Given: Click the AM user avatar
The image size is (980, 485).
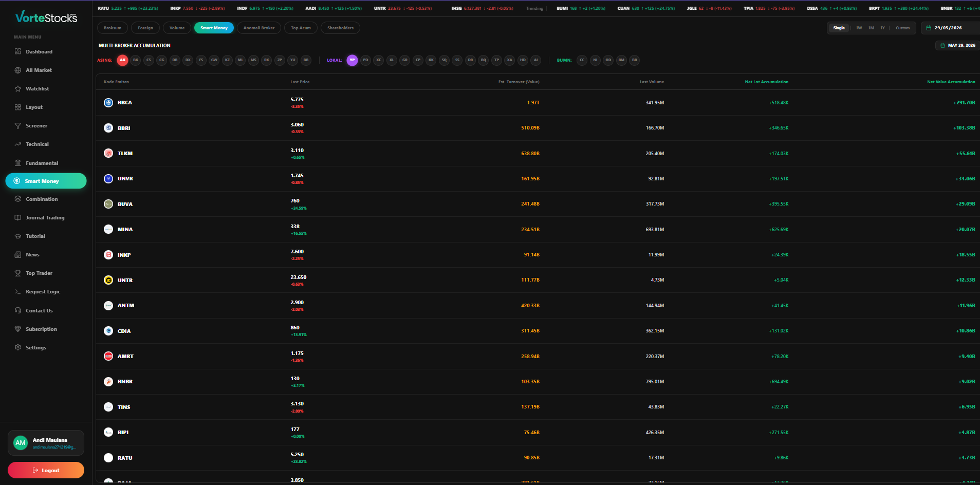Looking at the screenshot, I should (21, 443).
